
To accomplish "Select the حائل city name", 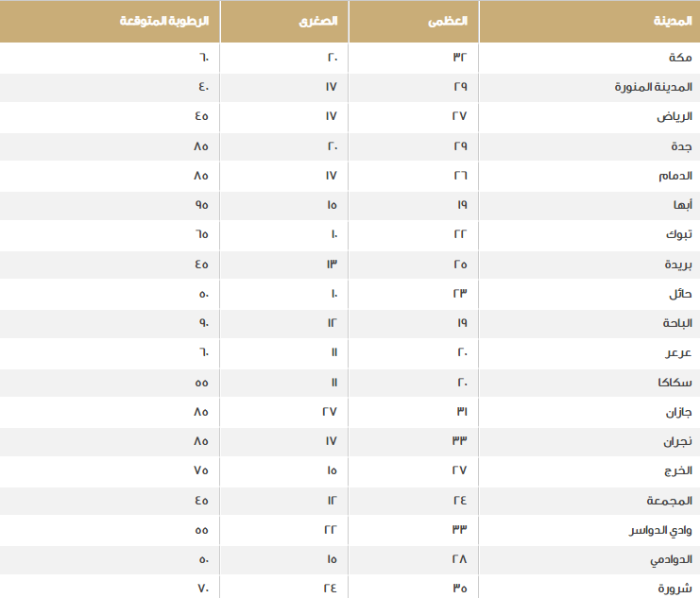I will click(x=680, y=294).
